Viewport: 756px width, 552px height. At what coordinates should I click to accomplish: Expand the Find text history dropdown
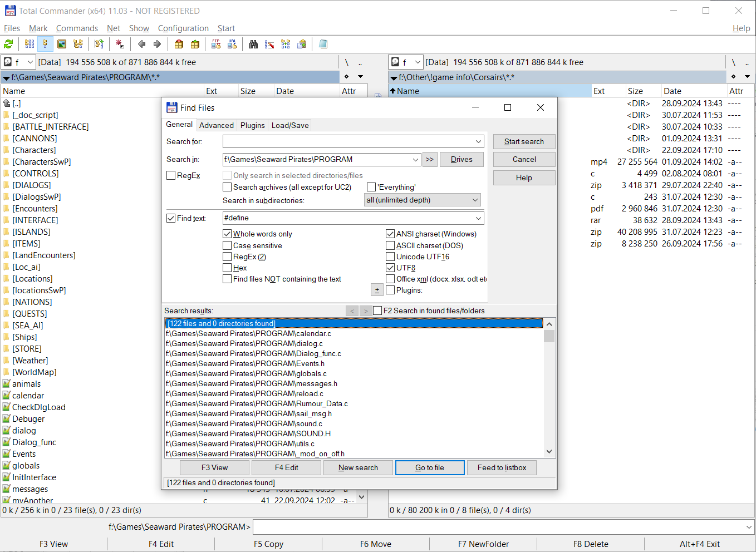click(478, 218)
